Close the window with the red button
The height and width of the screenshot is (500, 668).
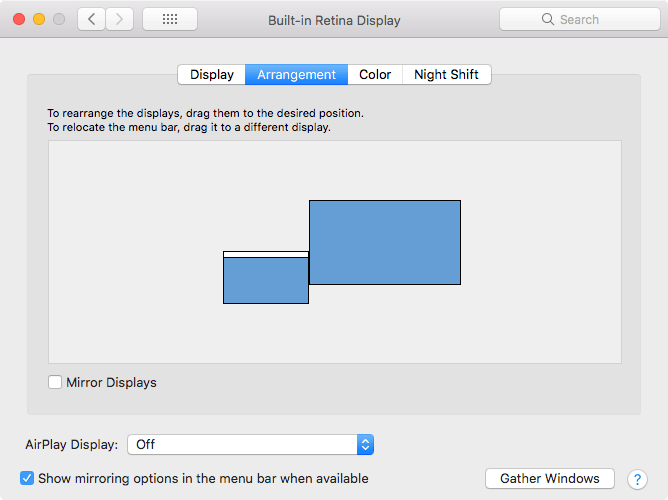tap(19, 19)
